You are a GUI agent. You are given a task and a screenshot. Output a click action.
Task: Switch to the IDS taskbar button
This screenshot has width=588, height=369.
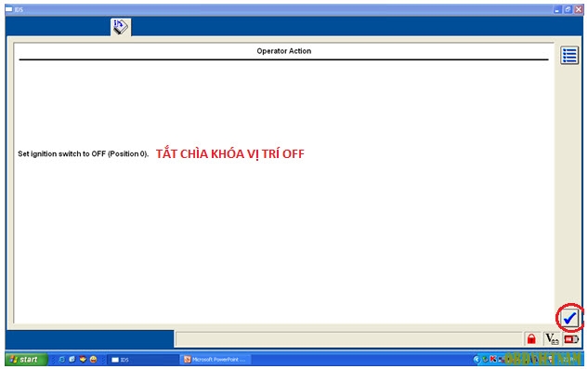point(143,360)
